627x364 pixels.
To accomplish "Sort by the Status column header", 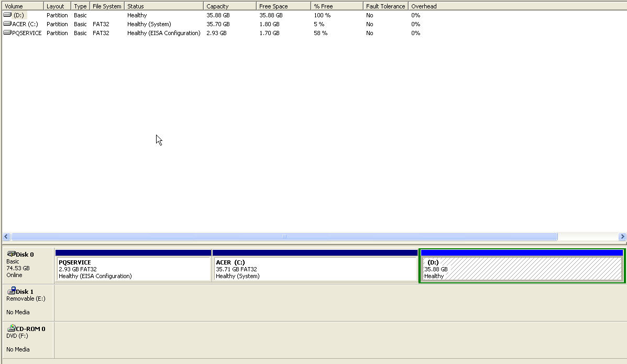I will pos(164,6).
